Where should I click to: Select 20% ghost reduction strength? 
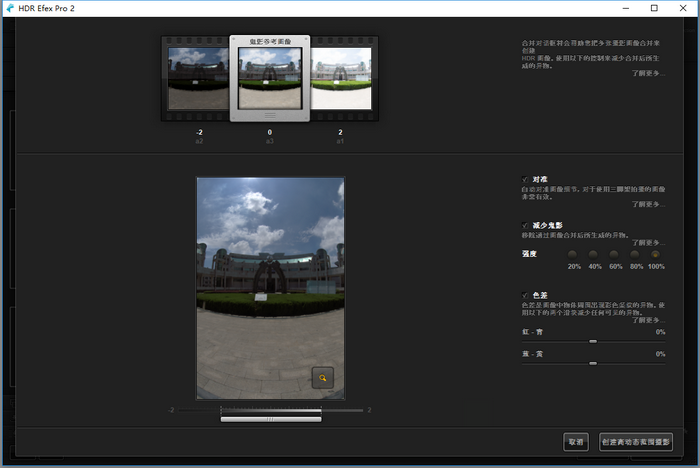pos(572,255)
